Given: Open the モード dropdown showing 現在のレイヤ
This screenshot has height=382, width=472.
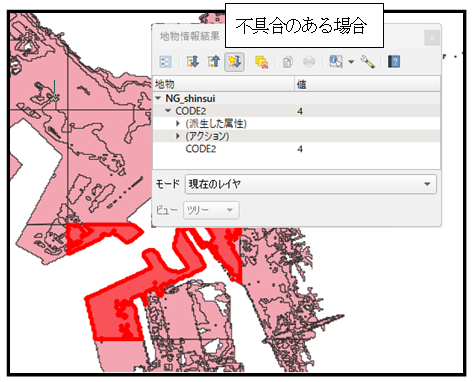Looking at the screenshot, I should (x=311, y=184).
